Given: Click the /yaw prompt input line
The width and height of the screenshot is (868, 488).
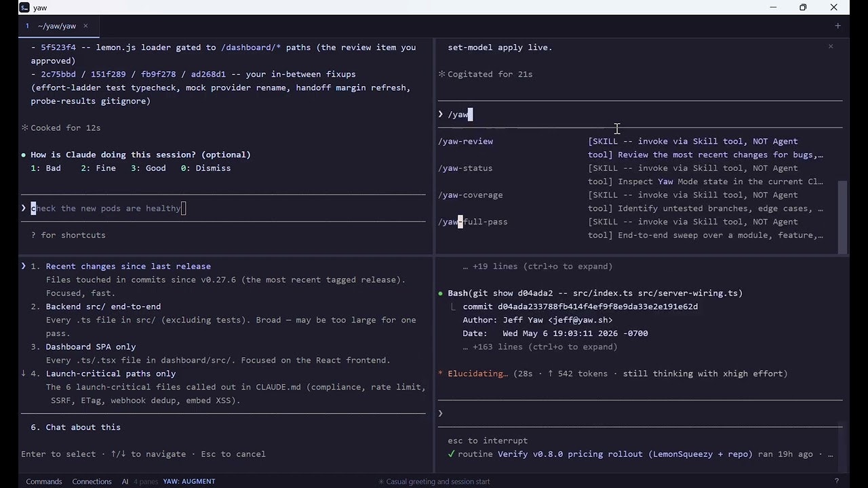Looking at the screenshot, I should (640, 115).
